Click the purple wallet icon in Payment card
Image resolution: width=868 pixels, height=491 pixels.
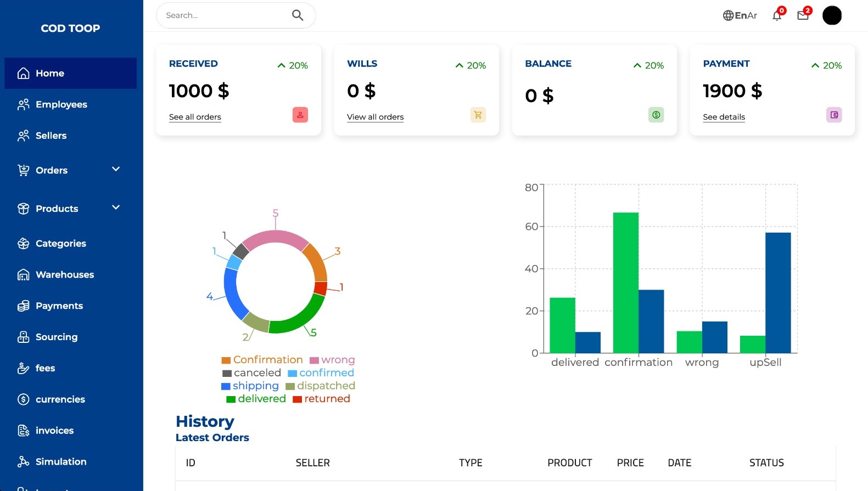[x=833, y=115]
